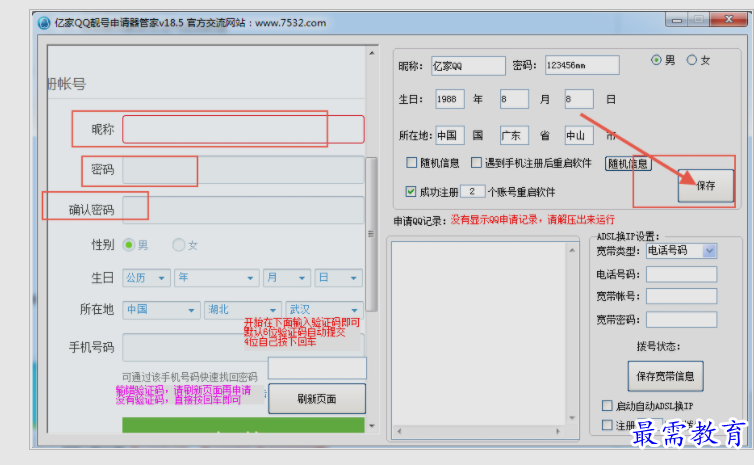This screenshot has height=465, width=754.
Task: Edit the 昵称 field containing 亿家QQ
Action: pos(468,65)
